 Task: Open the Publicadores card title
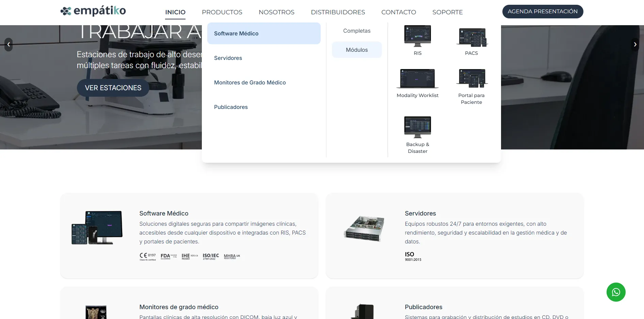(x=423, y=307)
